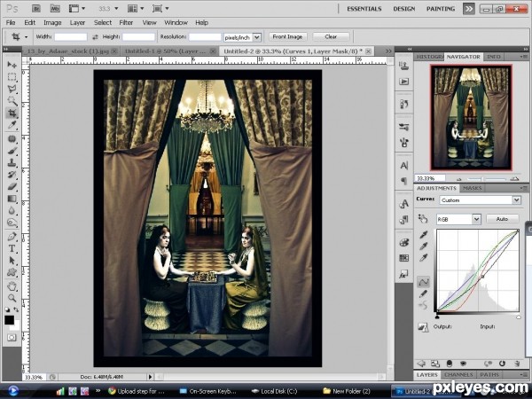Clip adjustment to layer below
Viewport: 532px width, 399px height.
450,364
